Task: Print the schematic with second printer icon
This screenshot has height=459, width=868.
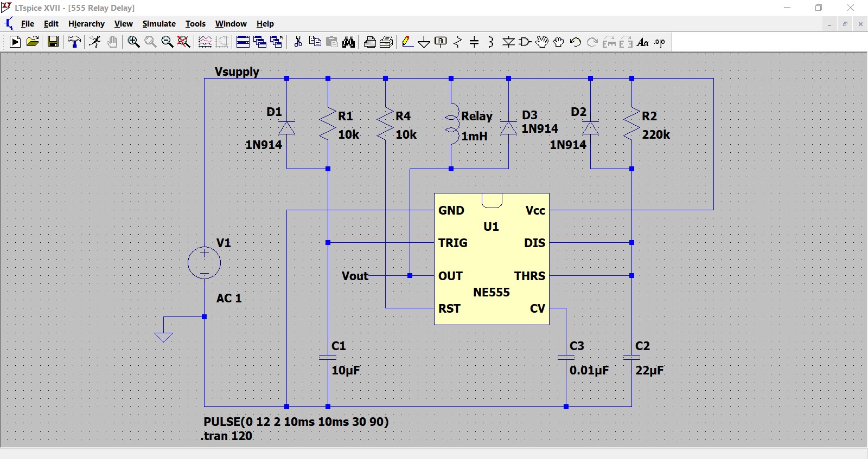Action: pyautogui.click(x=387, y=42)
